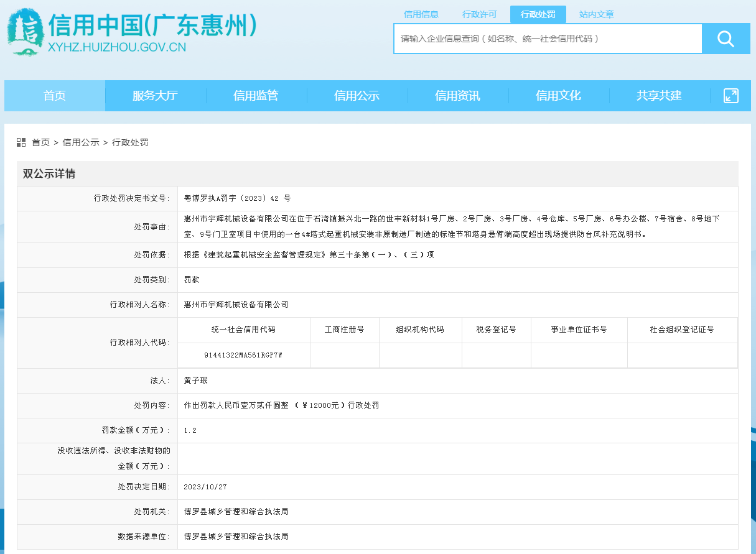Click the 双公示详情 section heading

(49, 173)
